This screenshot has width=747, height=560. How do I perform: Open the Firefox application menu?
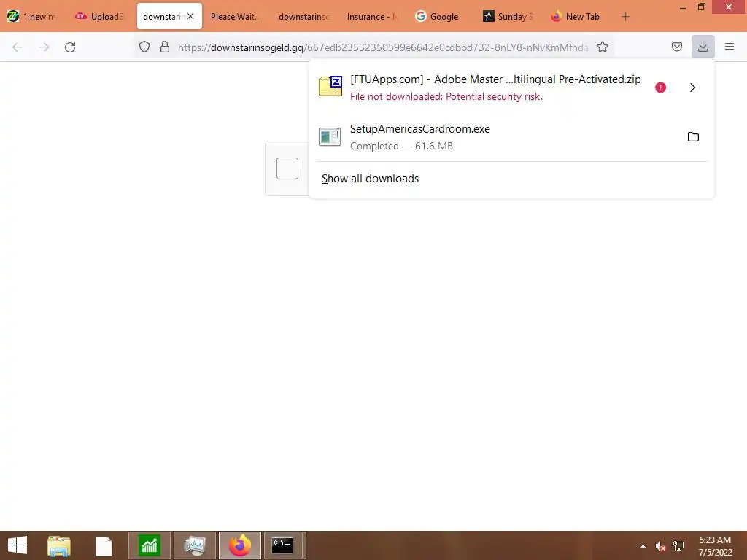click(x=729, y=47)
